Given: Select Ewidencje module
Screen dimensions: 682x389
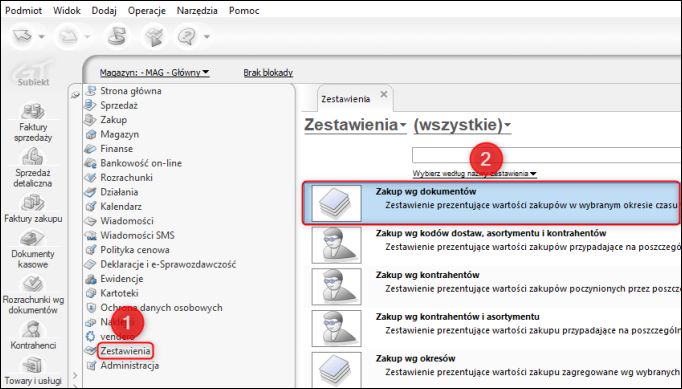Looking at the screenshot, I should click(121, 278).
